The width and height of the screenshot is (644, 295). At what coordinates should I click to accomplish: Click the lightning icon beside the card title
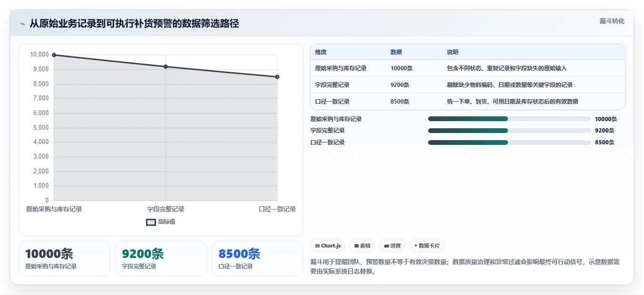pyautogui.click(x=22, y=24)
